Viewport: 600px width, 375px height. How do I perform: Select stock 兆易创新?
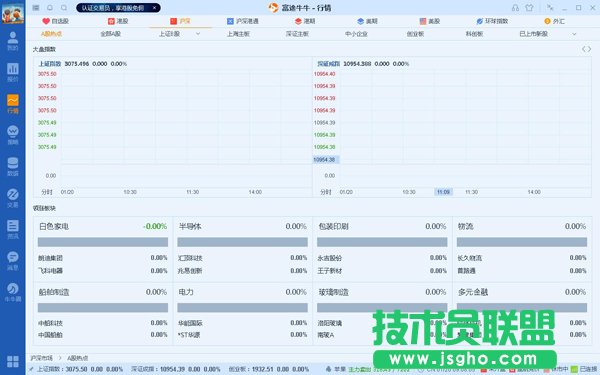tap(190, 271)
